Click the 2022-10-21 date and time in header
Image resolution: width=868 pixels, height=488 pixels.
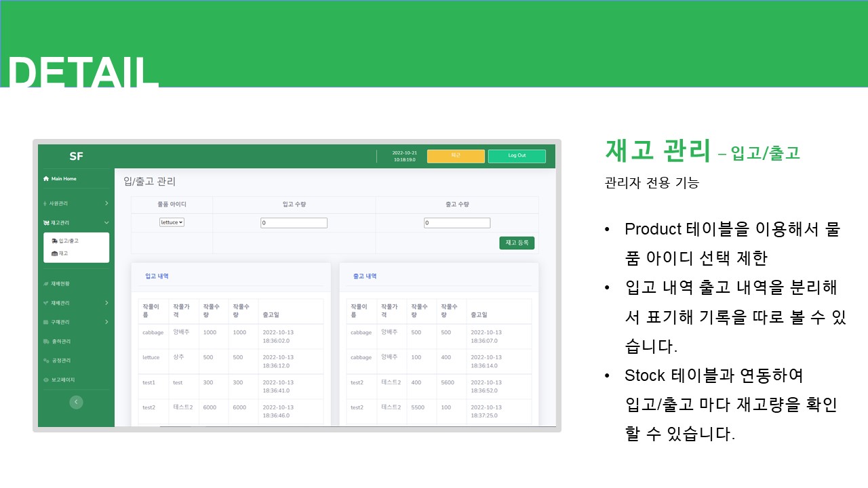pos(405,156)
